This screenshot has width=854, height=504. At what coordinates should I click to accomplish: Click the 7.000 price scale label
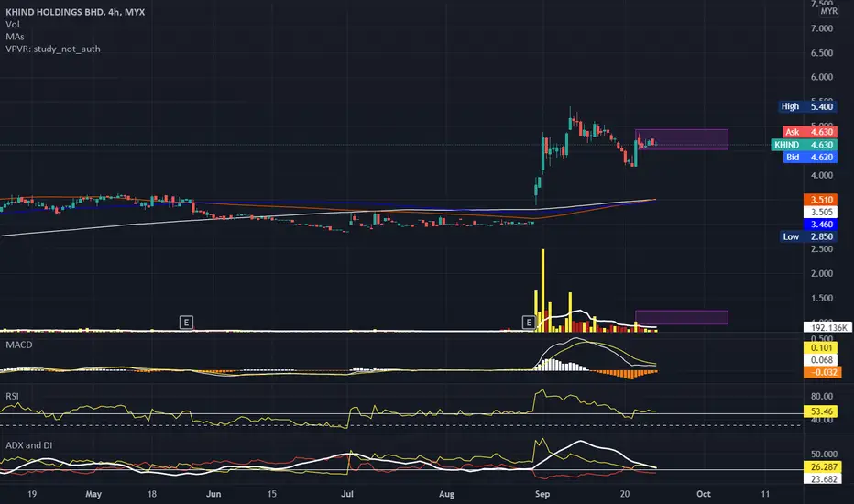(821, 28)
